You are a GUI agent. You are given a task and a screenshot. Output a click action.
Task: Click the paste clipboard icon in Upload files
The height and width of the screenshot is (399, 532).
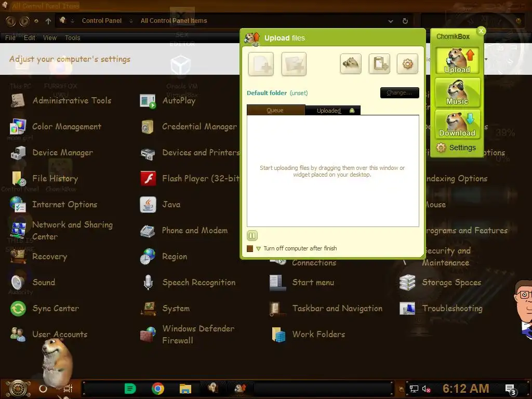(x=379, y=63)
